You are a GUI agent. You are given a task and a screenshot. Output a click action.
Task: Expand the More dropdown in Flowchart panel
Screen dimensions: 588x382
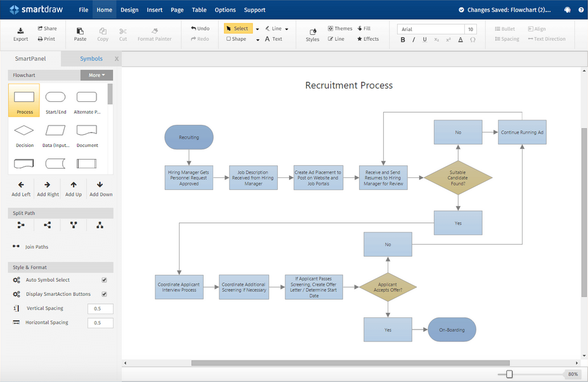97,75
